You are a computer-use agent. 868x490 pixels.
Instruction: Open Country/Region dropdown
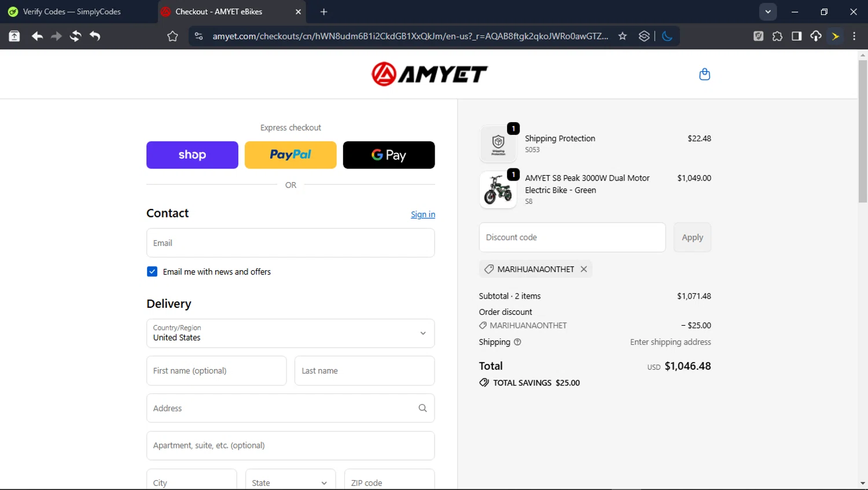(290, 333)
